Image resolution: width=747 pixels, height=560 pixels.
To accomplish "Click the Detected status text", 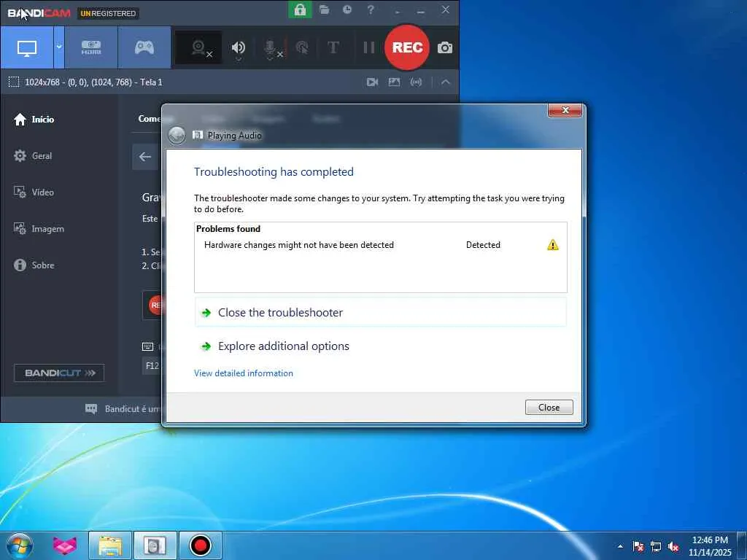I will (483, 245).
